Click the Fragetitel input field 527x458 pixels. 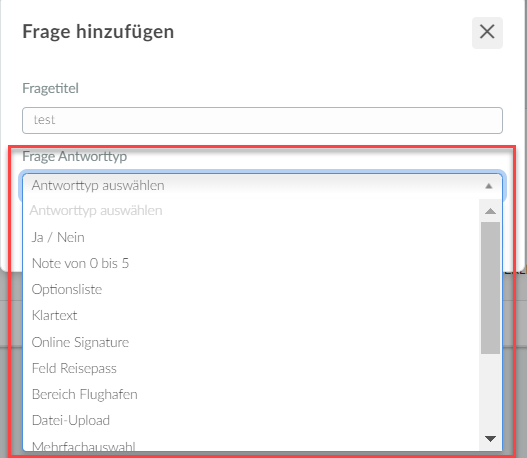262,120
